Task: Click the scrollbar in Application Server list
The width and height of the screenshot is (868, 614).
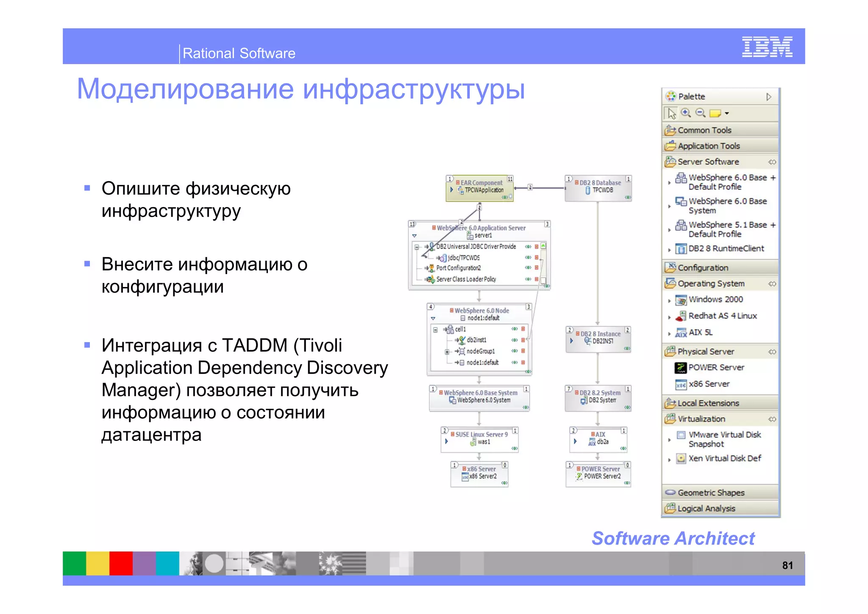Action: (x=543, y=264)
